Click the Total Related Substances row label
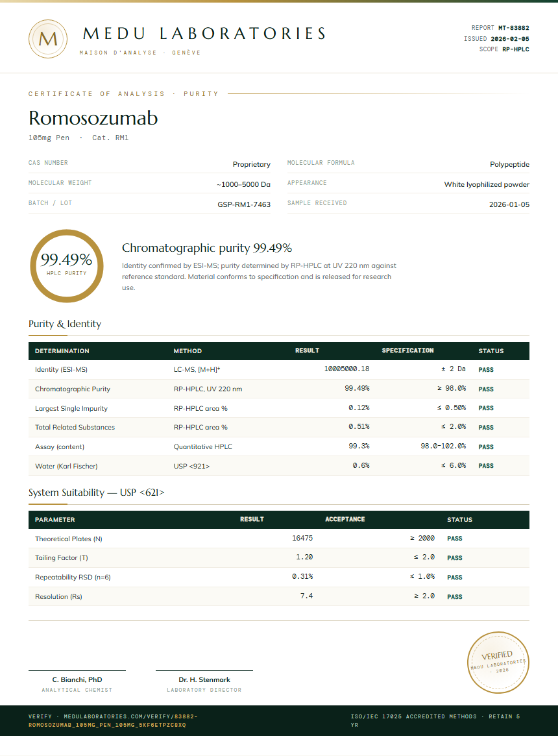Screen dimensions: 558x756 click(x=75, y=427)
